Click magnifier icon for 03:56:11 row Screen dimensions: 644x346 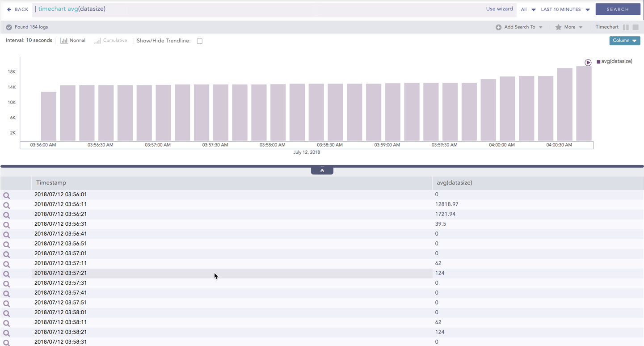pyautogui.click(x=6, y=205)
